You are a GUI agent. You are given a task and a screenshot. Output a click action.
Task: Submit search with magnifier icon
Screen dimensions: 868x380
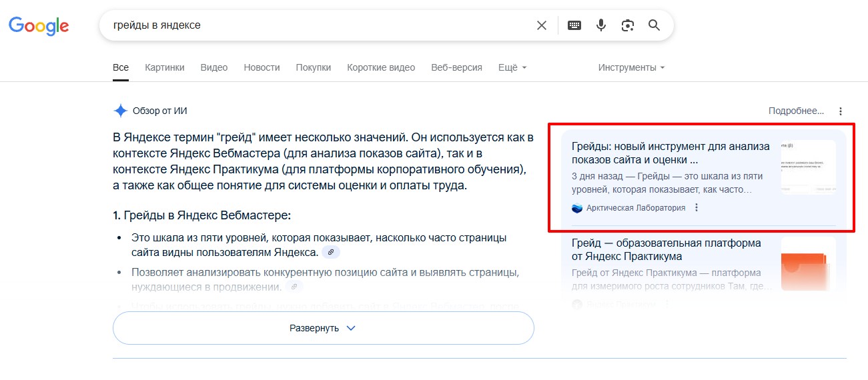point(654,25)
